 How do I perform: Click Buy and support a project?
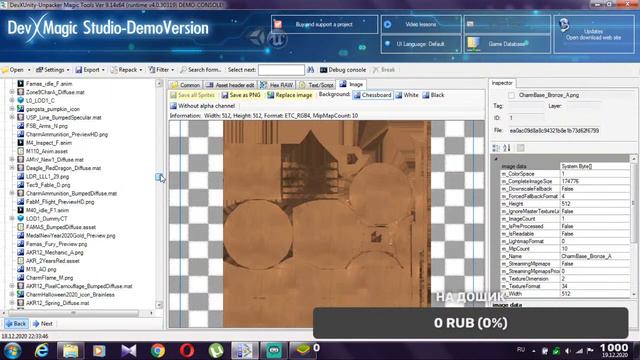(324, 24)
